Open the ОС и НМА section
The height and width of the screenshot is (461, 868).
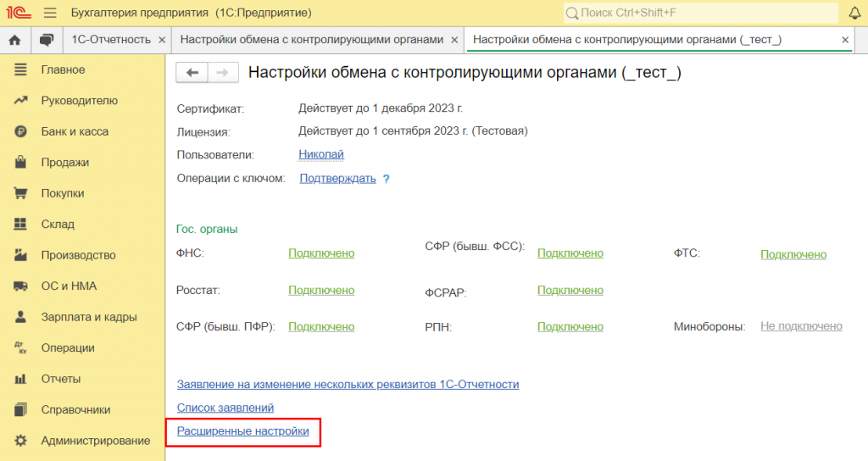[70, 286]
